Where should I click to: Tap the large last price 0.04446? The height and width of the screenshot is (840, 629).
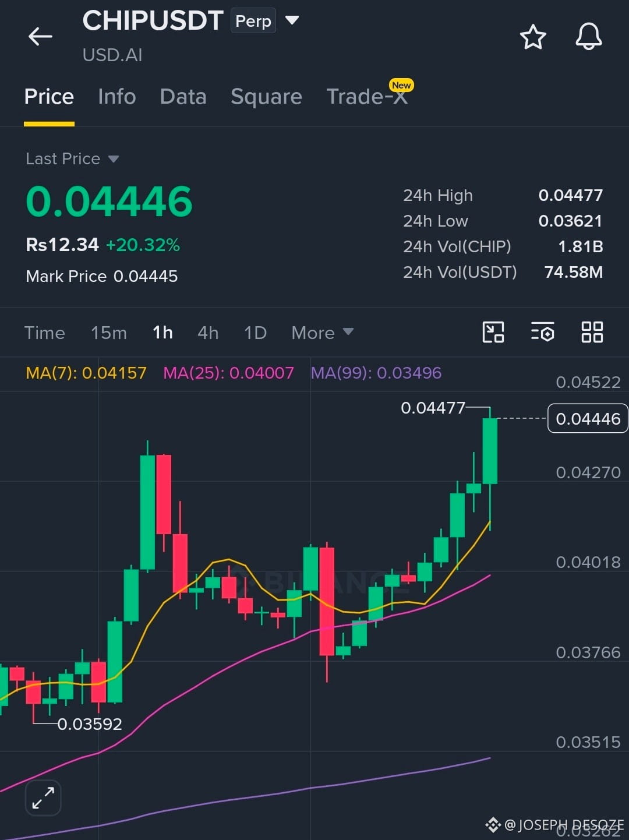(109, 202)
